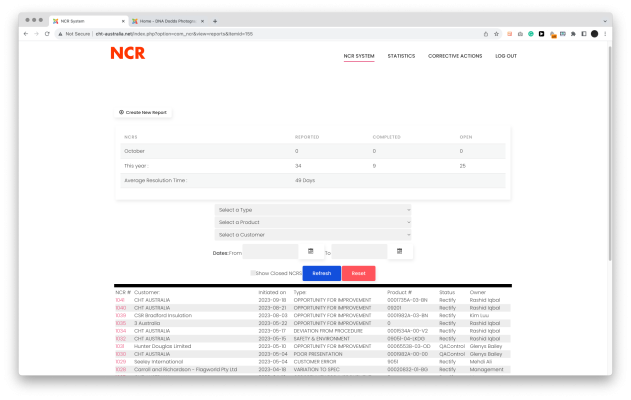Expand the Select a Customer dropdown
The width and height of the screenshot is (631, 400).
(x=313, y=234)
